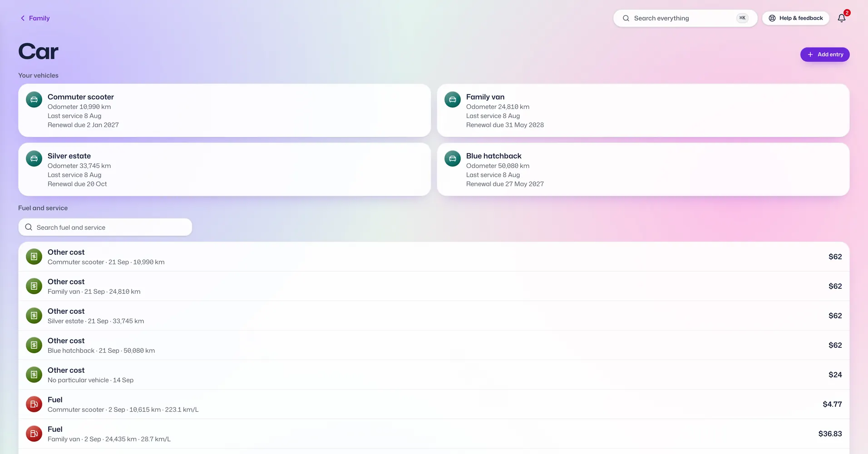Click the magnifier icon in Search everything
This screenshot has width=868, height=454.
pos(626,18)
